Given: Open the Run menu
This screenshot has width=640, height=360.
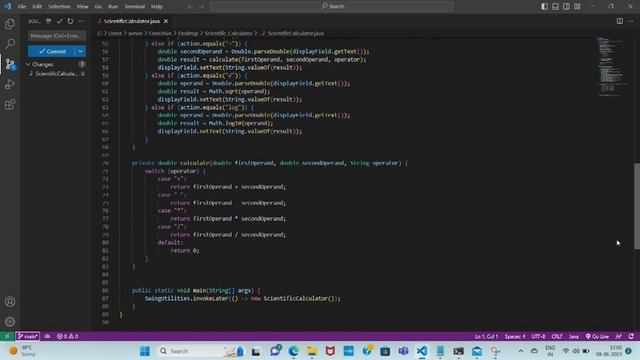Looking at the screenshot, I should [x=113, y=7].
